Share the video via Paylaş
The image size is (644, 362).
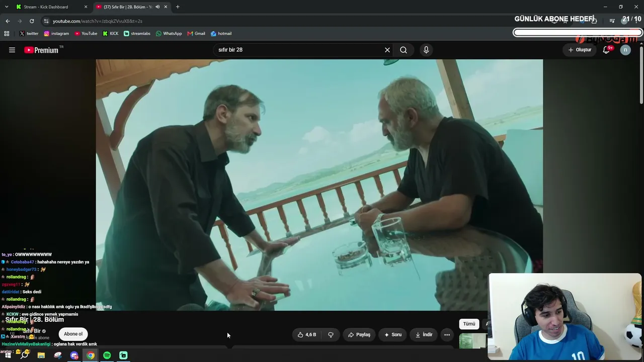click(x=359, y=334)
